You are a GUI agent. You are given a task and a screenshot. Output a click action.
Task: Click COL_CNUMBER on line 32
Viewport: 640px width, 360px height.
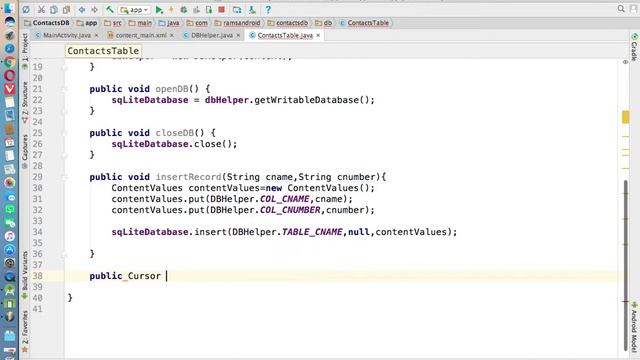click(x=290, y=210)
